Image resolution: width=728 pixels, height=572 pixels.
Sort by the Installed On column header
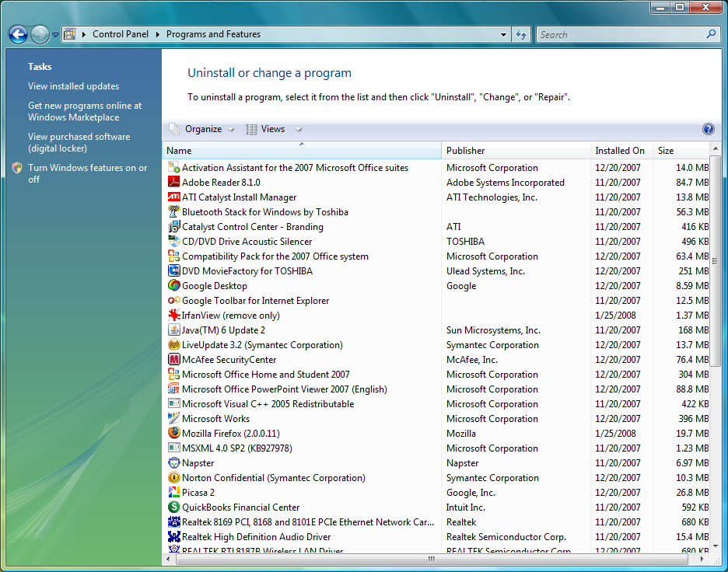pyautogui.click(x=621, y=151)
